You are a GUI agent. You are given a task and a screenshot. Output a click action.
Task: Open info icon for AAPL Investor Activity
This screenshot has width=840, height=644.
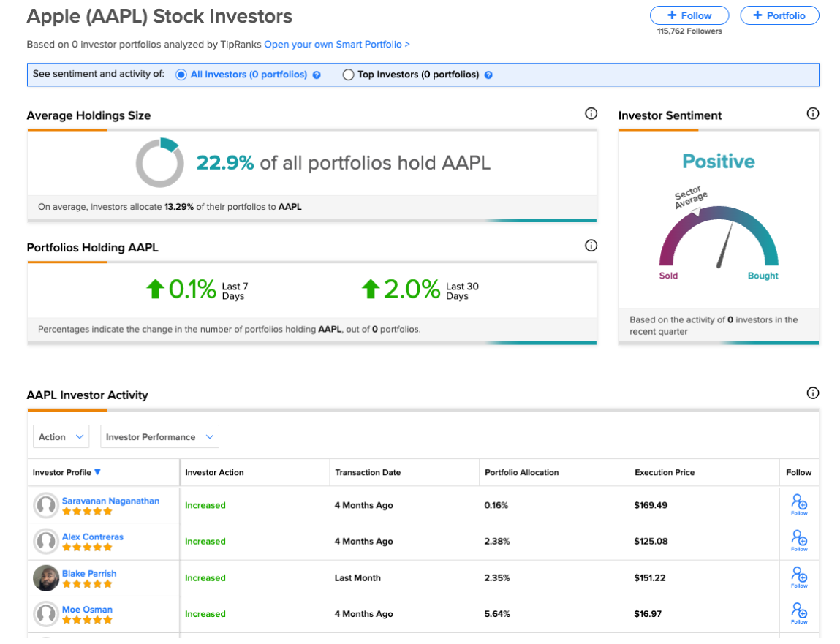[813, 393]
